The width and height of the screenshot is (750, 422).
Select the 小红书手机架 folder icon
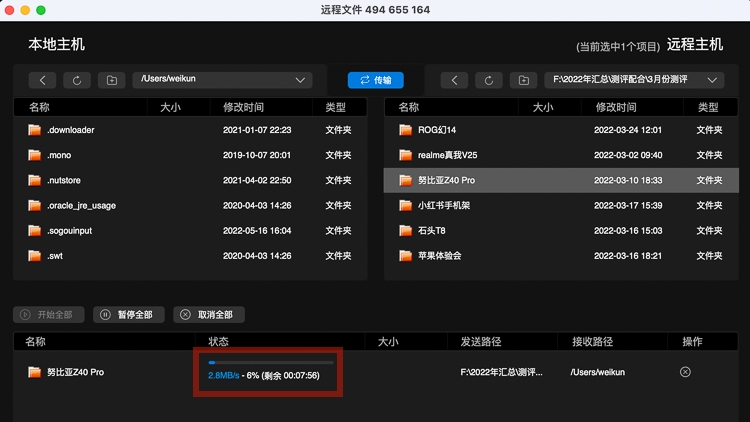[406, 205]
